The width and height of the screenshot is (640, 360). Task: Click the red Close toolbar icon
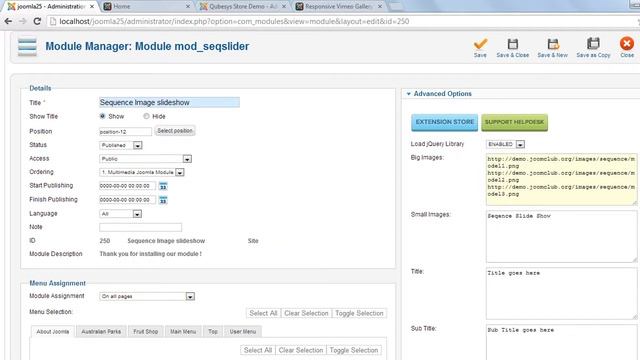(627, 43)
